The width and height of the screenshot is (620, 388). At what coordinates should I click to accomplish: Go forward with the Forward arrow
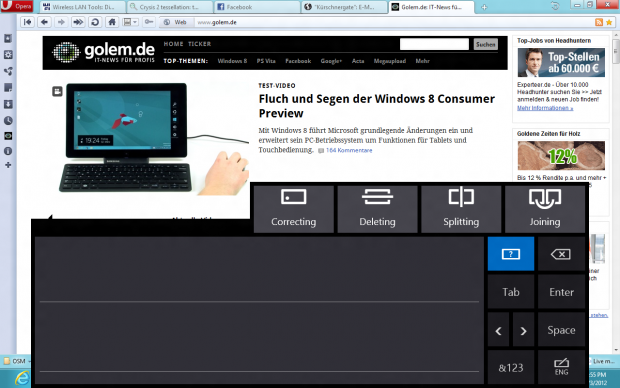pos(61,22)
